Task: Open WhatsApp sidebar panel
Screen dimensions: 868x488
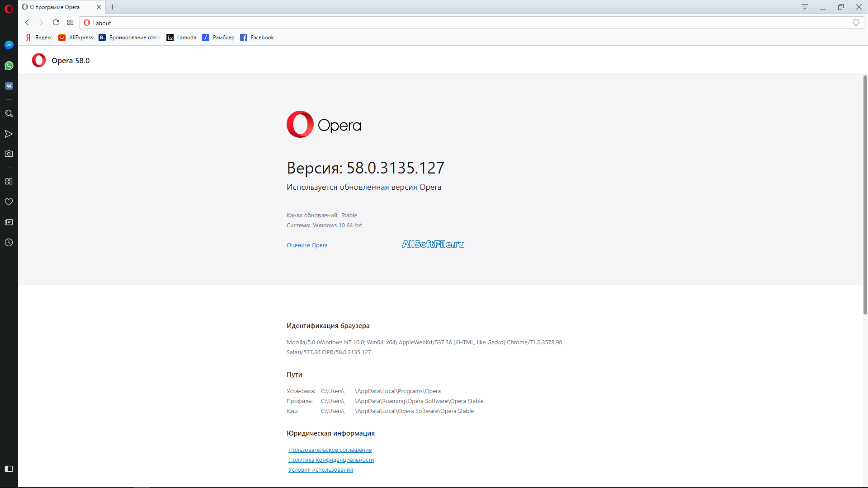Action: point(9,66)
